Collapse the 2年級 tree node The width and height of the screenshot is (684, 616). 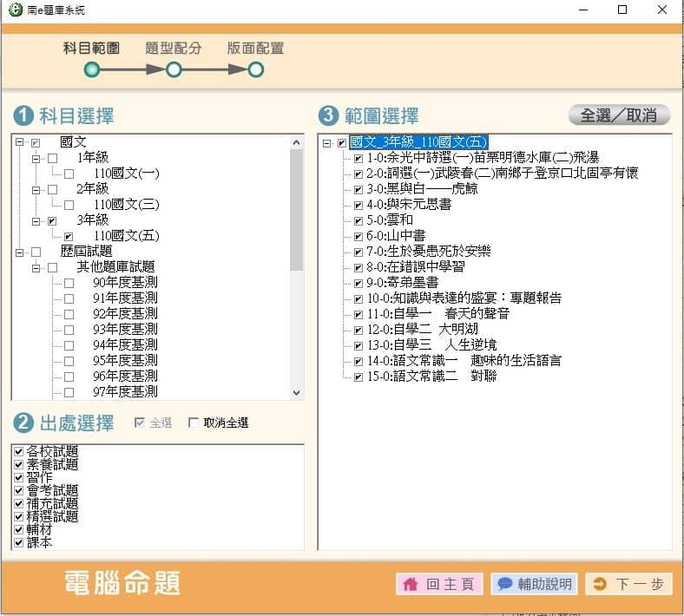coord(36,190)
